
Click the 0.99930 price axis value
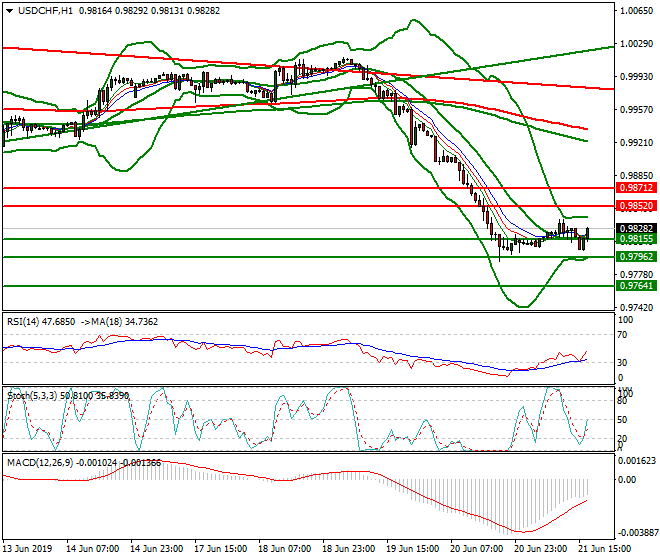(x=636, y=77)
